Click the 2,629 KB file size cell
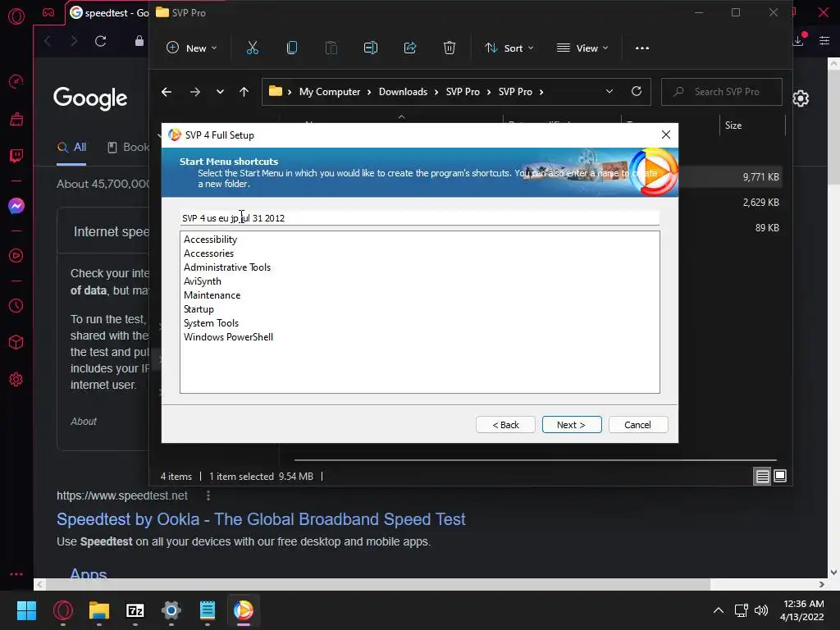The height and width of the screenshot is (630, 840). click(760, 203)
